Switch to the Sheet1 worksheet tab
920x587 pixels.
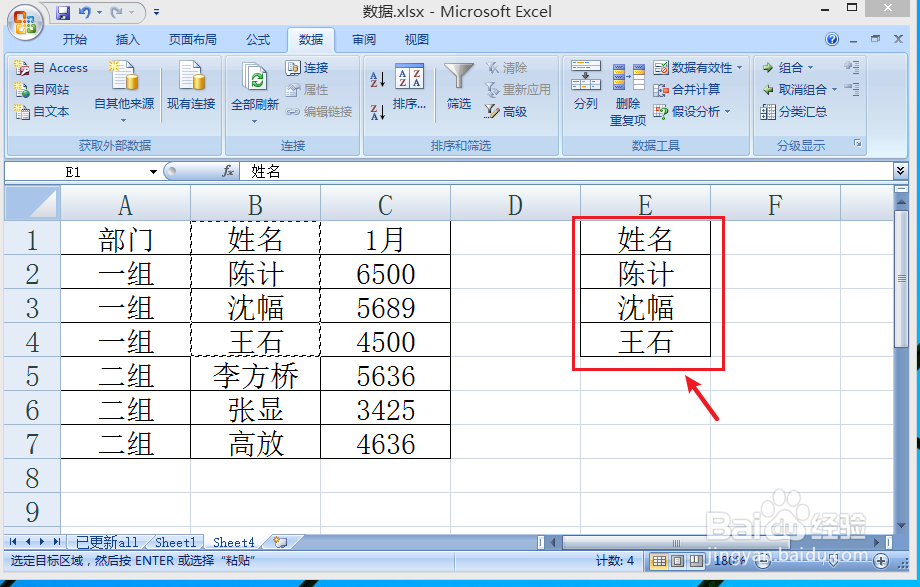(175, 541)
